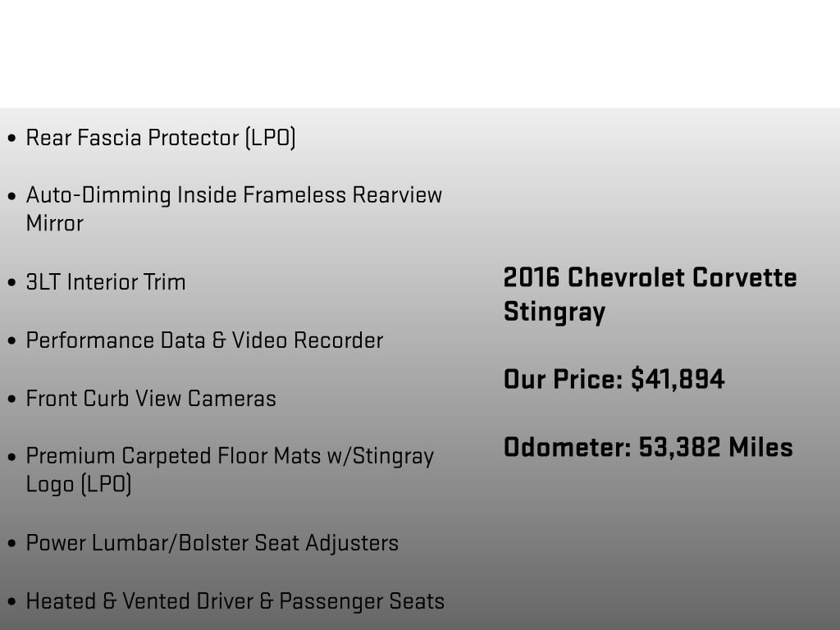Select Performance Data & Video Recorder line
Viewport: 840px width, 630px height.
click(x=204, y=340)
